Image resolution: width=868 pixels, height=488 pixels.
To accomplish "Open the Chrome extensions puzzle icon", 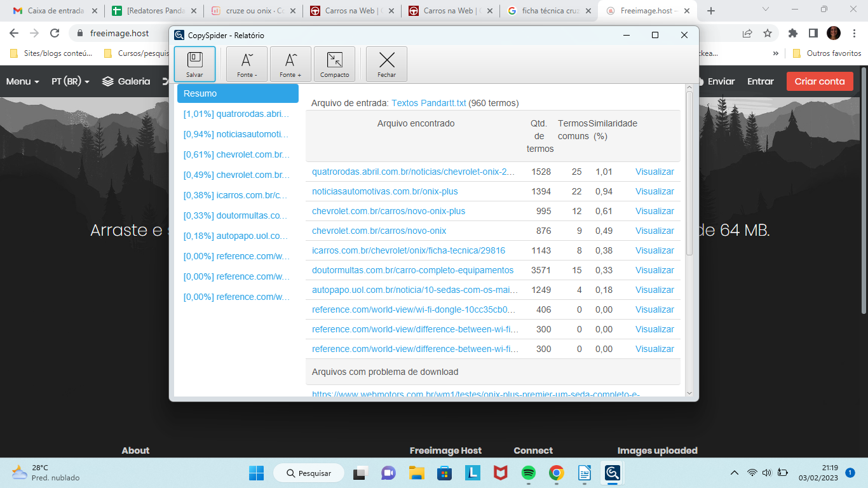I will click(x=792, y=33).
